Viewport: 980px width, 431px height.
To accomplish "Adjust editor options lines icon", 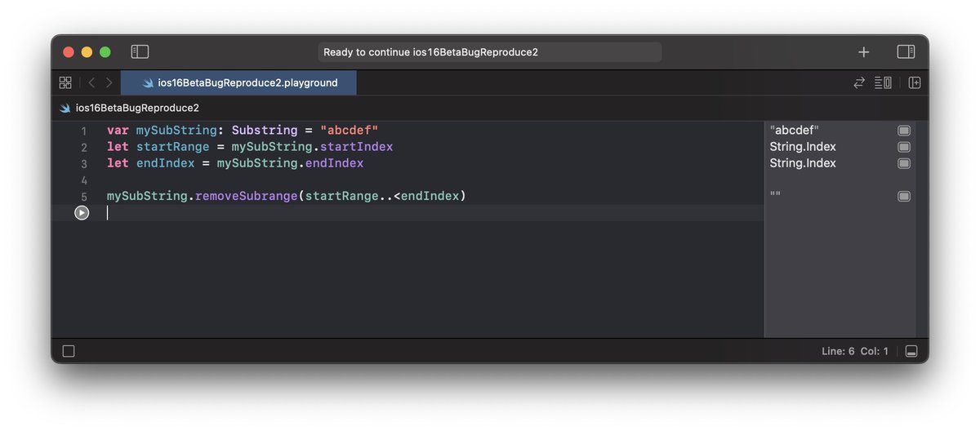I will click(x=883, y=82).
